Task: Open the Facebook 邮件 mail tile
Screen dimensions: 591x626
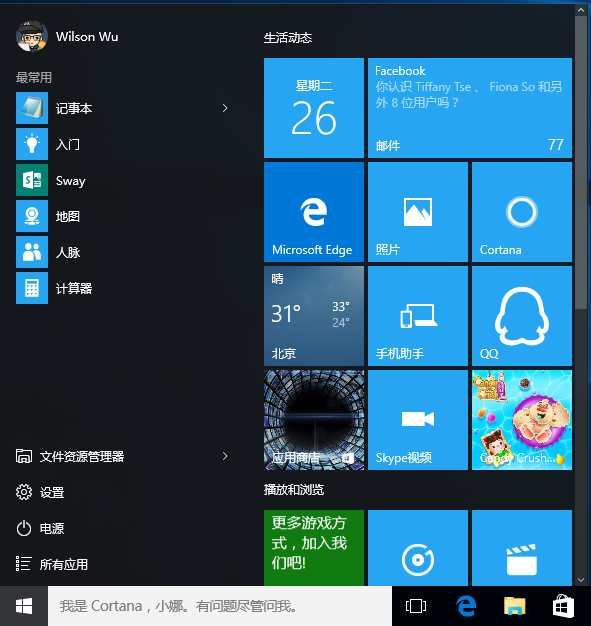Action: (x=470, y=108)
